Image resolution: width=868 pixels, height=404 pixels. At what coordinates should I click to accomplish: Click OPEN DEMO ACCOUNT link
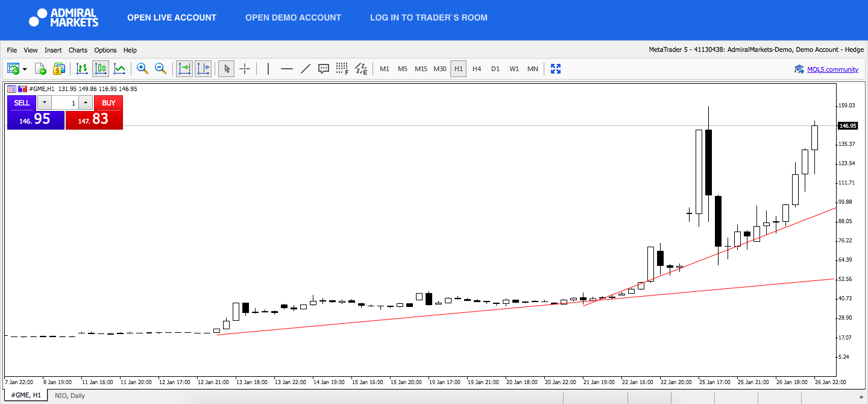(293, 17)
